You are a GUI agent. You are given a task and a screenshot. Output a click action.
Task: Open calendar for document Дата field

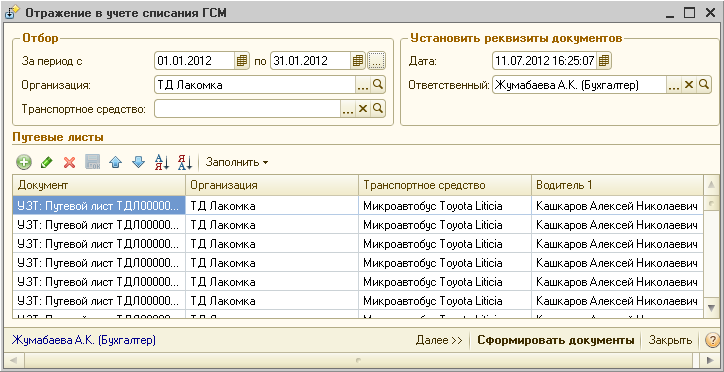tap(604, 61)
